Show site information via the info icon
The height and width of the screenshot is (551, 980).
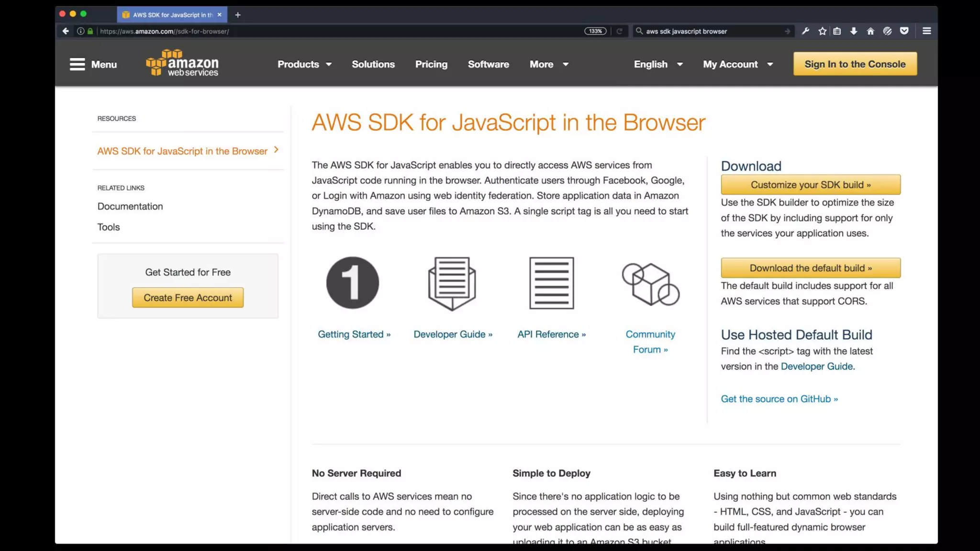80,31
